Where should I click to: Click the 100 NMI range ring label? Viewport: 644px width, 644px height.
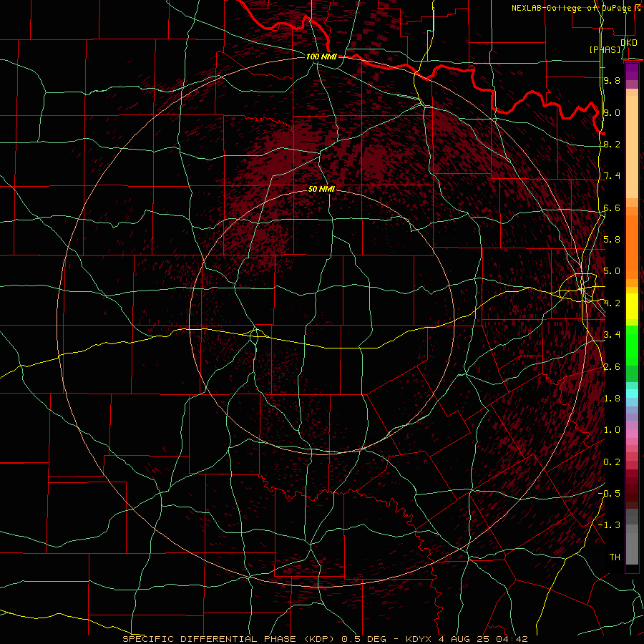click(321, 57)
